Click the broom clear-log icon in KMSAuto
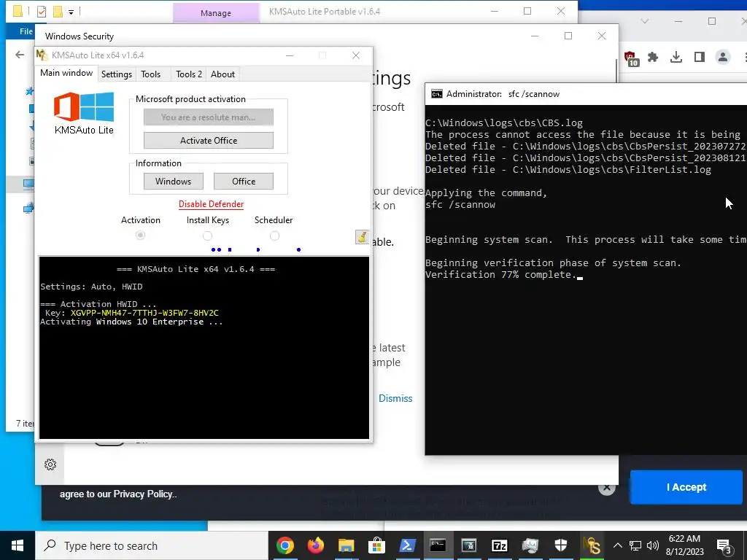747x560 pixels. coord(362,237)
